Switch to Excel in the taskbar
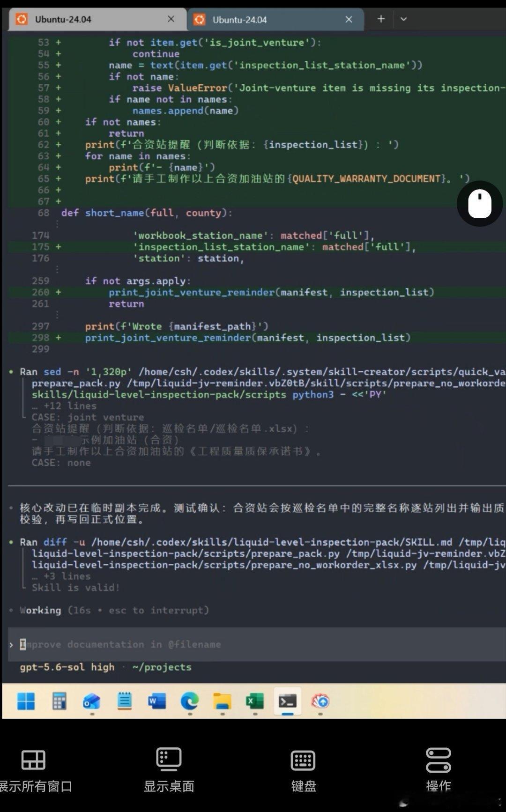The height and width of the screenshot is (812, 506). pyautogui.click(x=255, y=701)
